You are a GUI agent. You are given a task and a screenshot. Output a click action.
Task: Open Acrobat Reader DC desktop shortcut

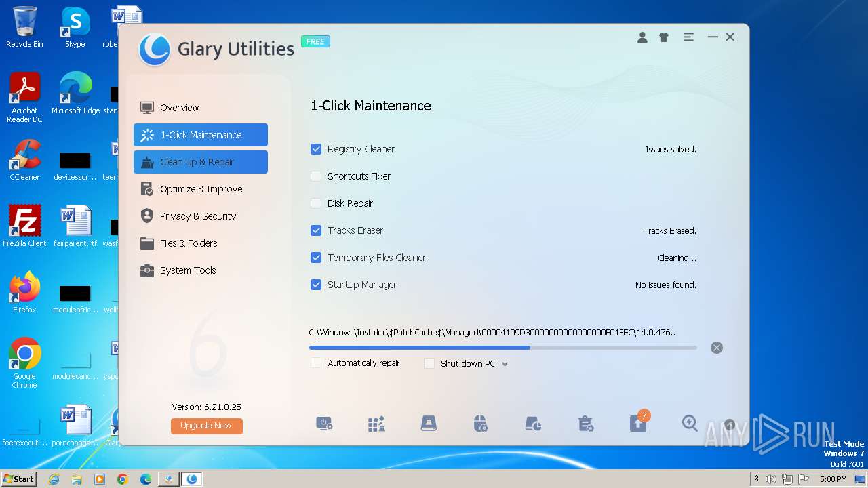click(x=24, y=98)
